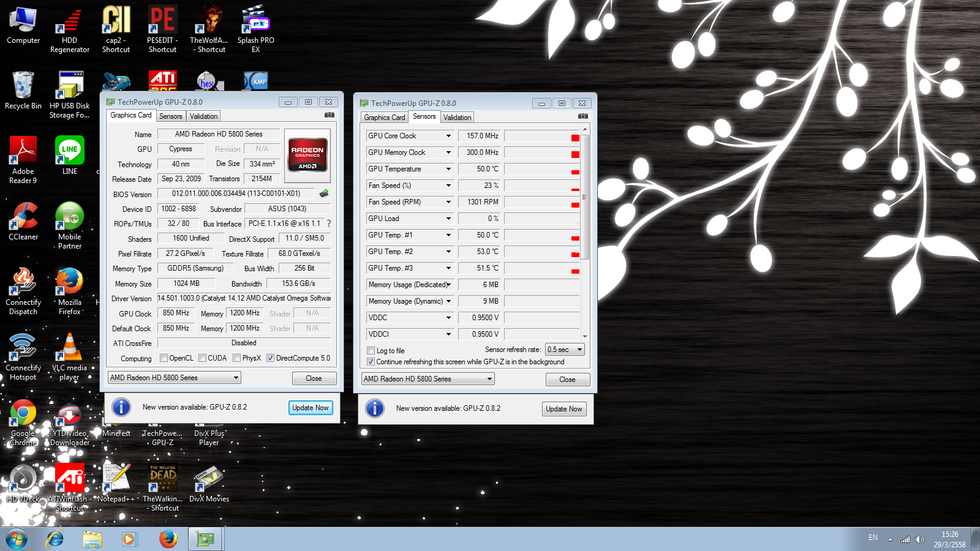Select the ATIWinflash shortcut icon
The image size is (980, 551).
click(70, 488)
